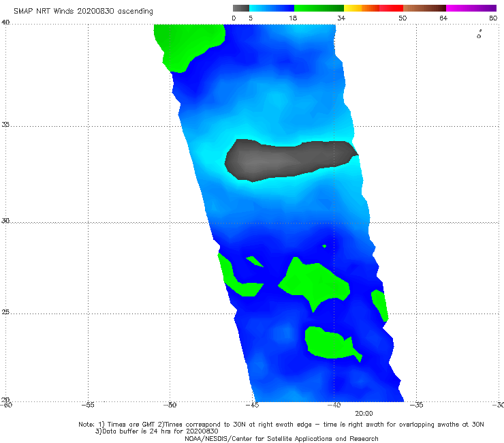The width and height of the screenshot is (504, 443).
Task: Select the brown segment of the color bar
Action: [424, 8]
